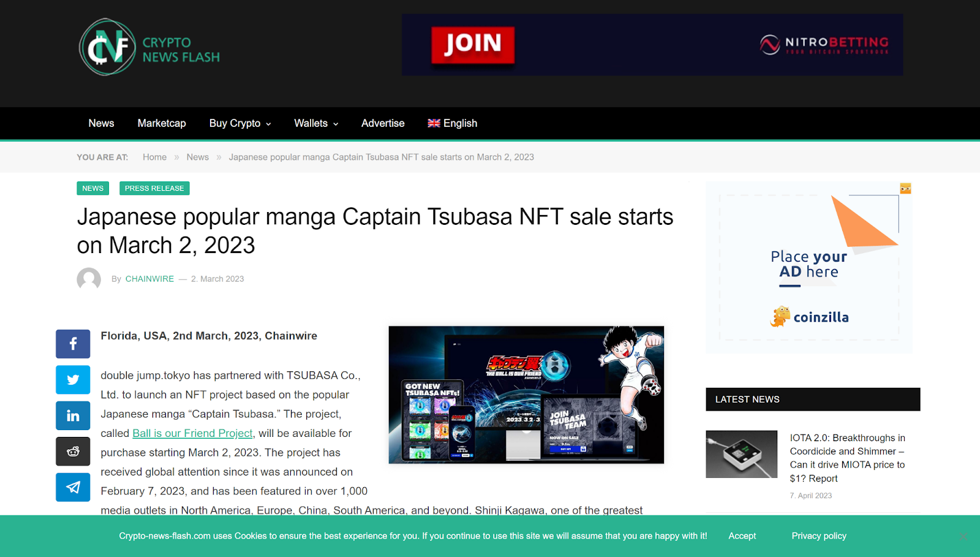The width and height of the screenshot is (980, 557).
Task: Expand the Buy Crypto dropdown
Action: coord(240,123)
